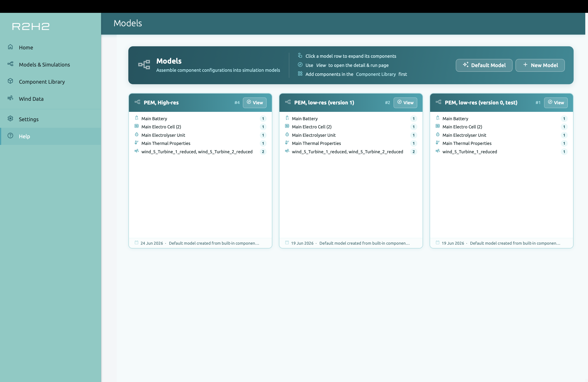Open the Home menu item
The image size is (588, 382).
[x=50, y=47]
